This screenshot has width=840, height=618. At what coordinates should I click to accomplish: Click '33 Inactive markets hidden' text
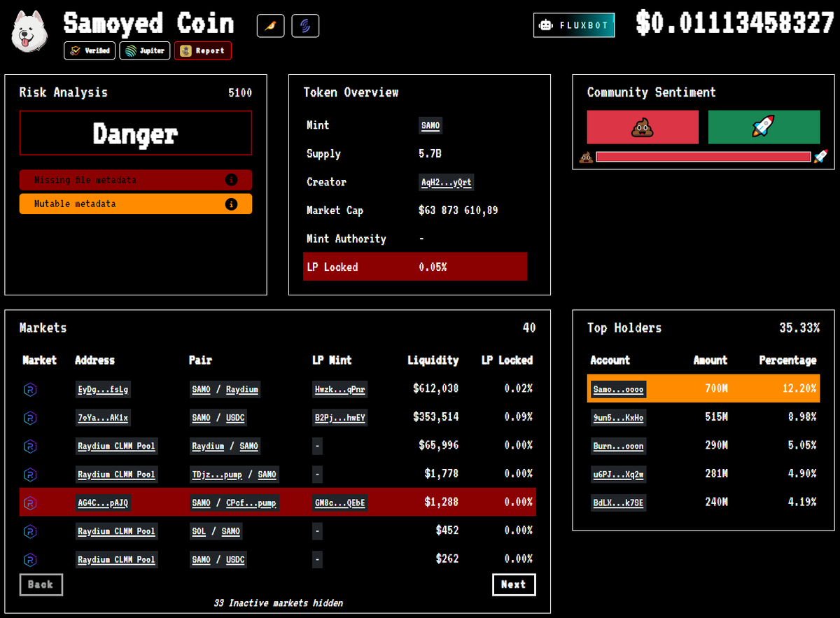[x=278, y=603]
